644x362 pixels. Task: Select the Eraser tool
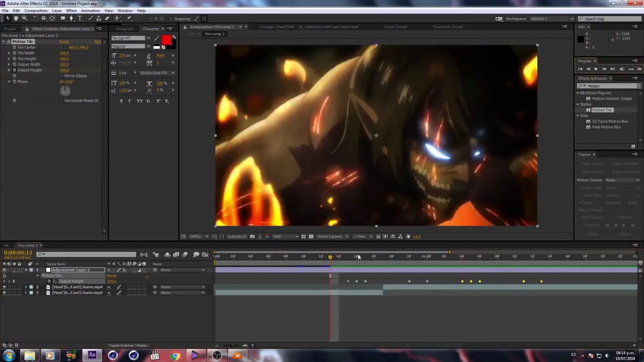coord(107,19)
